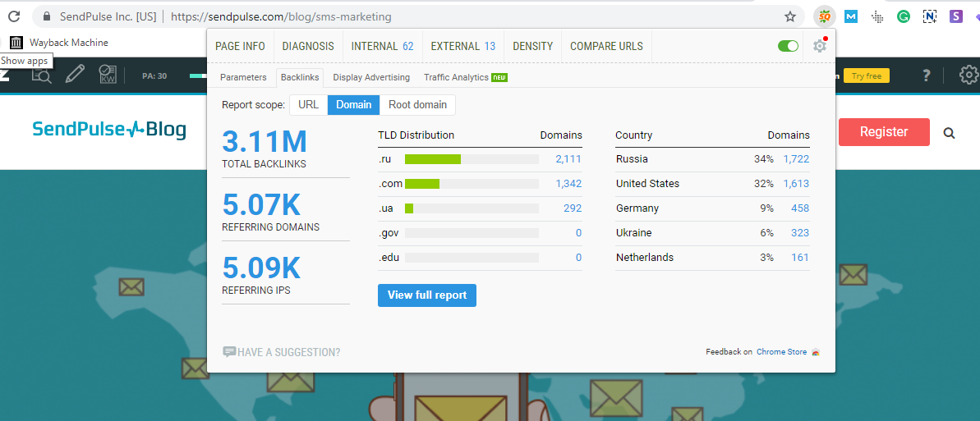The height and width of the screenshot is (421, 980).
Task: Click the SEOquake SQ extension icon
Action: point(825,17)
